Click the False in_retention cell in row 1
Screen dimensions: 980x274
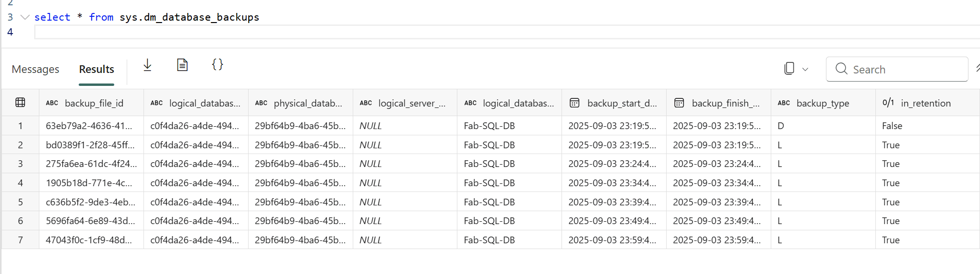click(x=892, y=126)
